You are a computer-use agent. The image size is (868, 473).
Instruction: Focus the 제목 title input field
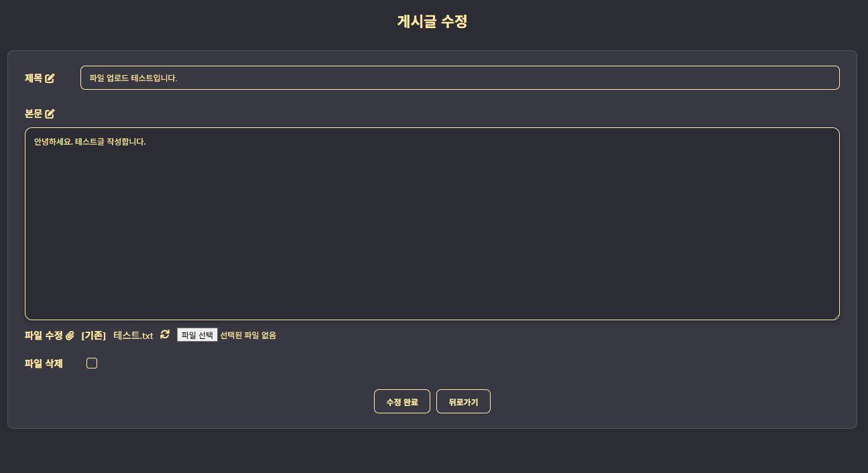[460, 78]
